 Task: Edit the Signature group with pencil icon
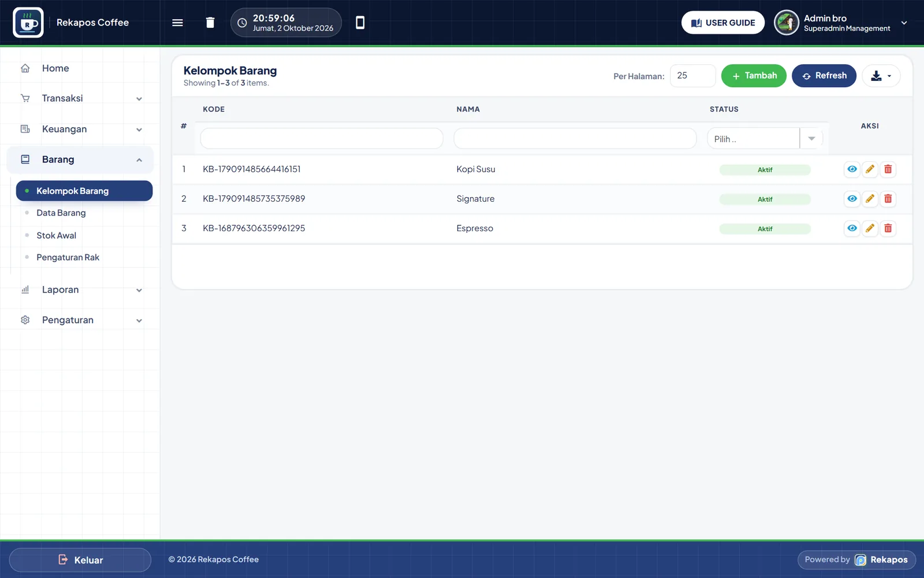870,199
